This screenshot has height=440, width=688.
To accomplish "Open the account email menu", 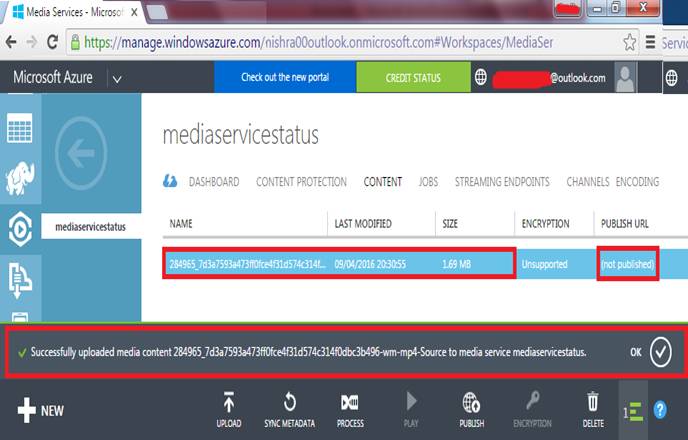I will pos(549,78).
